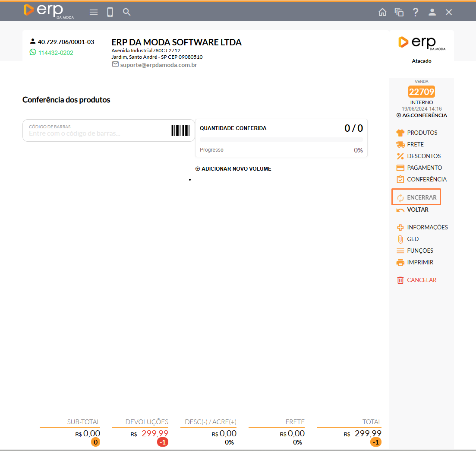Open the user profile icon
This screenshot has width=476, height=451.
pos(432,12)
